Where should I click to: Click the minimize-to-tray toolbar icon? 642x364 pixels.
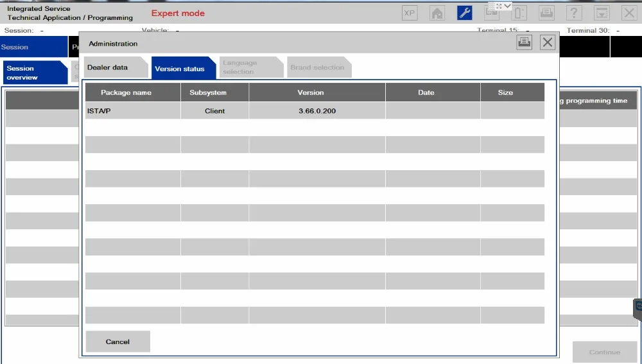point(602,13)
